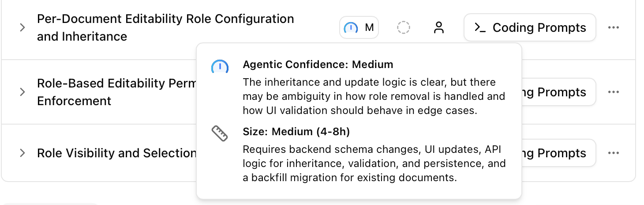Open more options for Per-Document Editability row
644x205 pixels.
click(613, 28)
